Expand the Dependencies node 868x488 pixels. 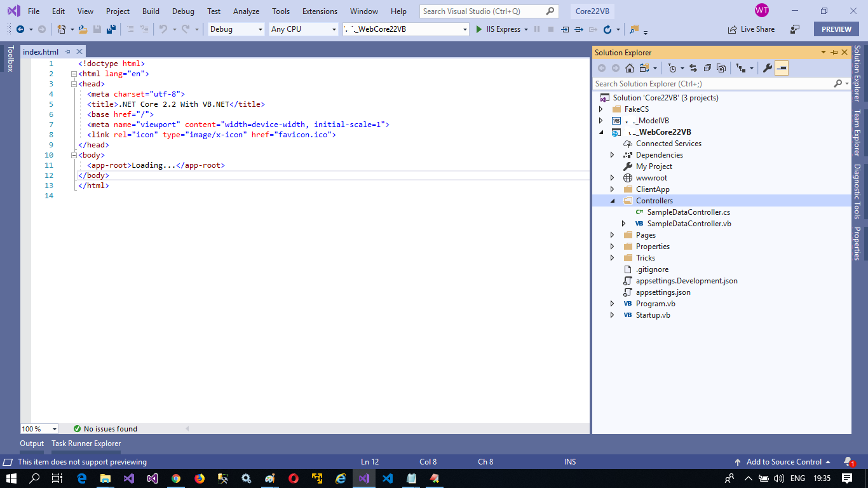point(613,155)
